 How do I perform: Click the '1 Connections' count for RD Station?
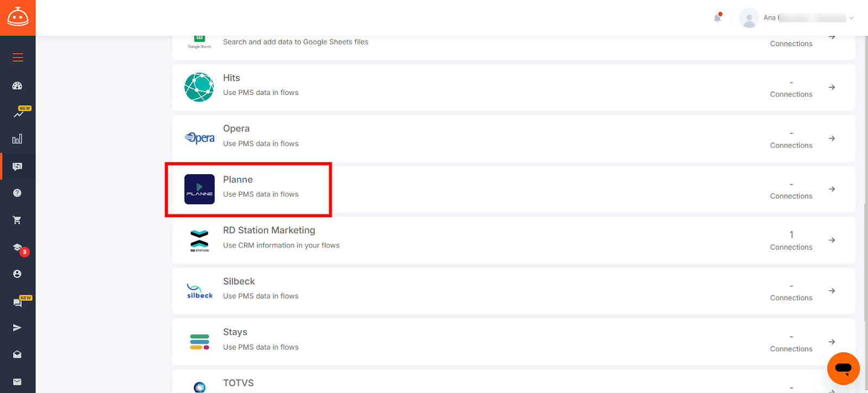pos(792,240)
